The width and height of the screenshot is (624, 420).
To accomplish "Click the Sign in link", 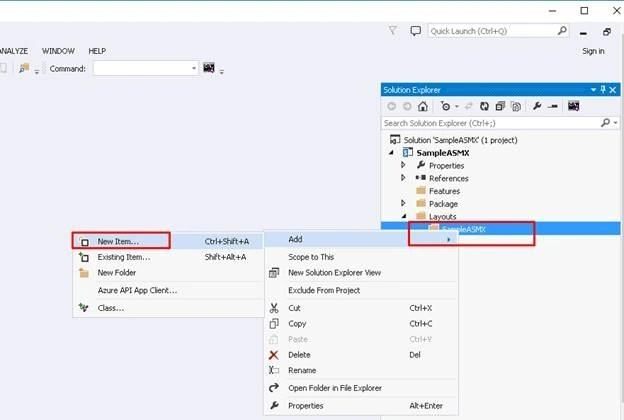I will 593,51.
